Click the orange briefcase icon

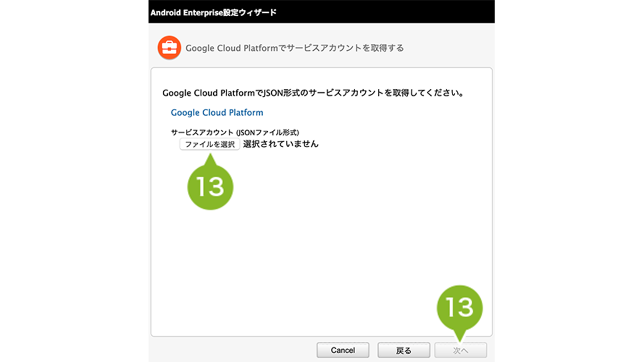tap(169, 48)
